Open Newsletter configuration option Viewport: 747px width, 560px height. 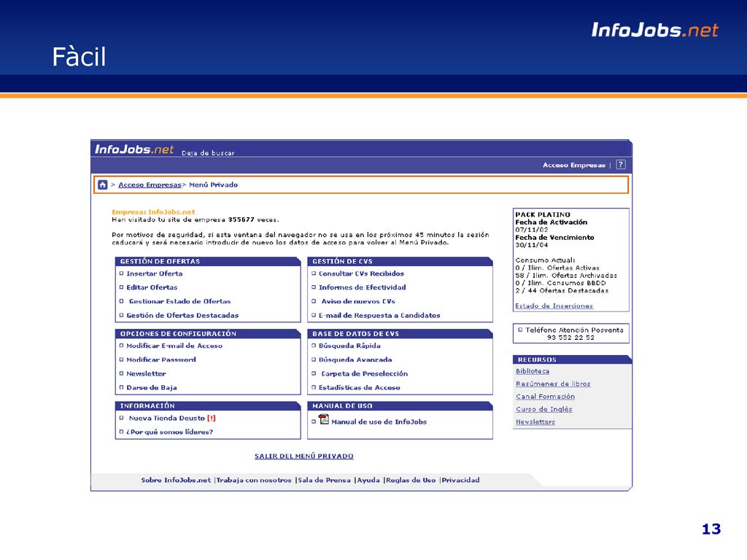point(146,374)
